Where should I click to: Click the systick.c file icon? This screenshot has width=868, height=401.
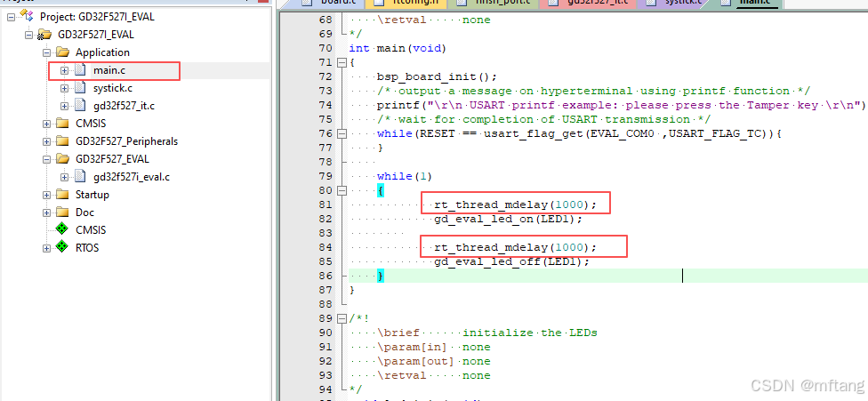(81, 88)
